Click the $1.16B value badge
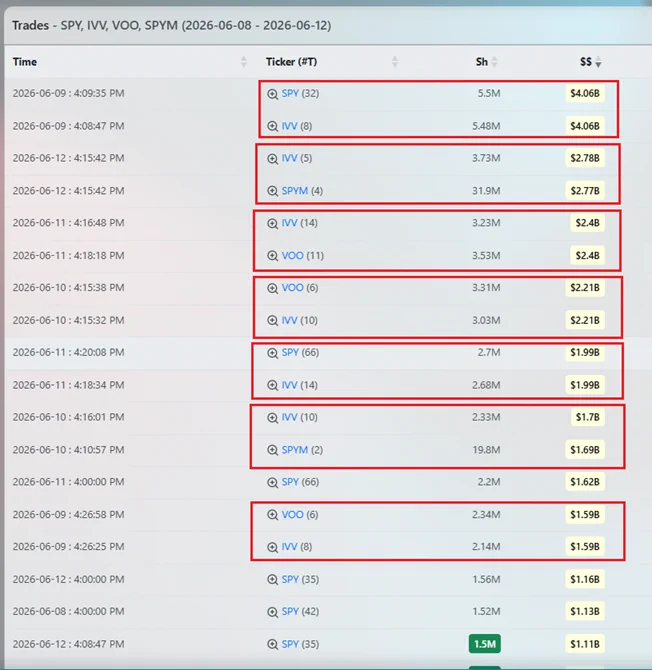Image resolution: width=652 pixels, height=670 pixels. (585, 579)
